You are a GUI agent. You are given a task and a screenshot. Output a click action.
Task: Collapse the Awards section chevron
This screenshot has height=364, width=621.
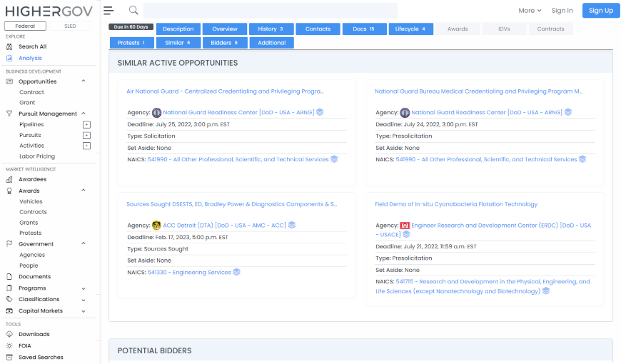coord(84,191)
